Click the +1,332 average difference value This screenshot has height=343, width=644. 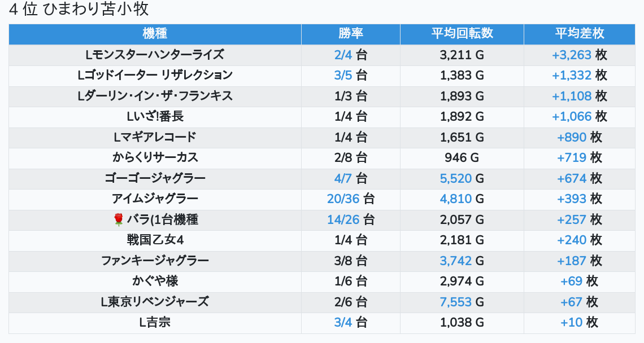coord(572,75)
